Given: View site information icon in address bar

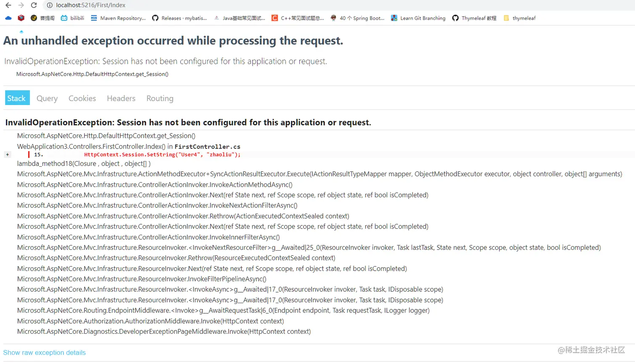Looking at the screenshot, I should [50, 5].
